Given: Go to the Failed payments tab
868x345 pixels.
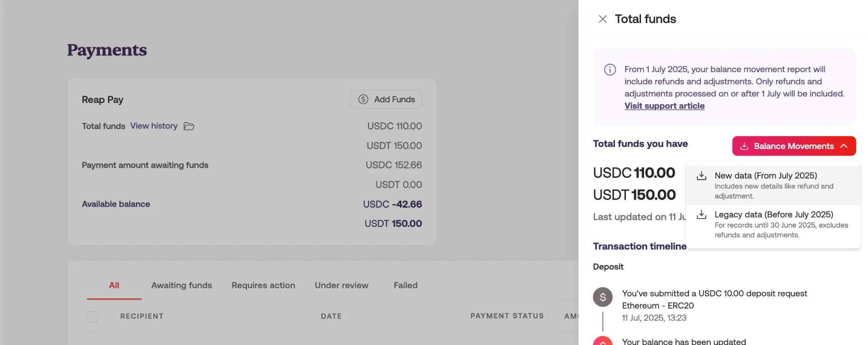Looking at the screenshot, I should pos(405,285).
